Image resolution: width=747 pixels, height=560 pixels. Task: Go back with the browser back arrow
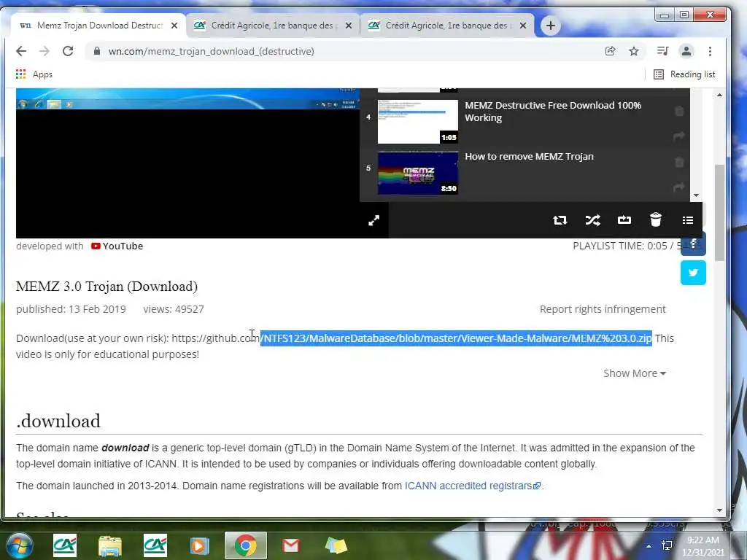click(x=21, y=51)
